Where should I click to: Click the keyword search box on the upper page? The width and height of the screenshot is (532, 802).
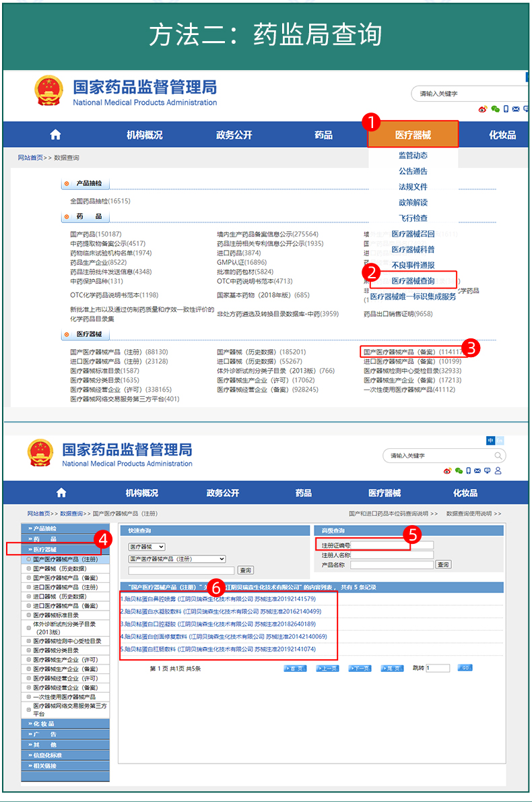pyautogui.click(x=469, y=94)
